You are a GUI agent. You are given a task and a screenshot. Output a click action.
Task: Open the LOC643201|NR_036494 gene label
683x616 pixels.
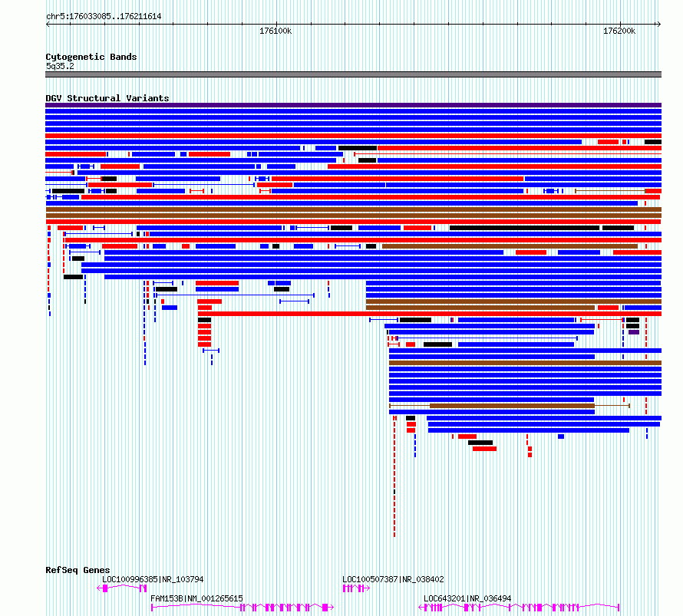coord(467,598)
